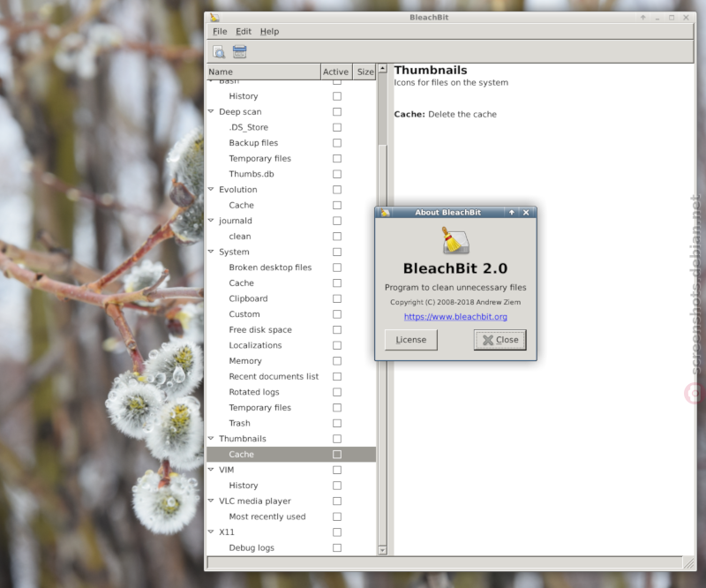Open the Edit menu

tap(244, 32)
